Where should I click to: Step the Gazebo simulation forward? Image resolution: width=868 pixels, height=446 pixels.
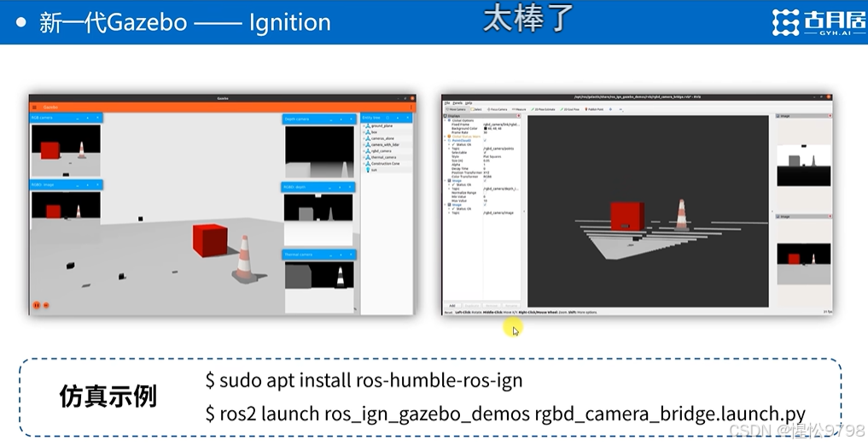coord(46,305)
